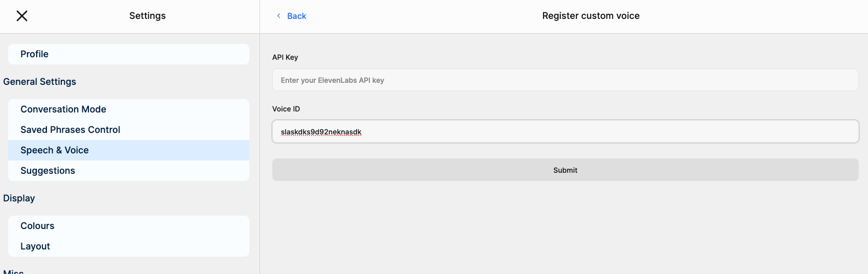Select the highlighted Speech & Voice item
This screenshot has height=274, width=868.
[129, 150]
